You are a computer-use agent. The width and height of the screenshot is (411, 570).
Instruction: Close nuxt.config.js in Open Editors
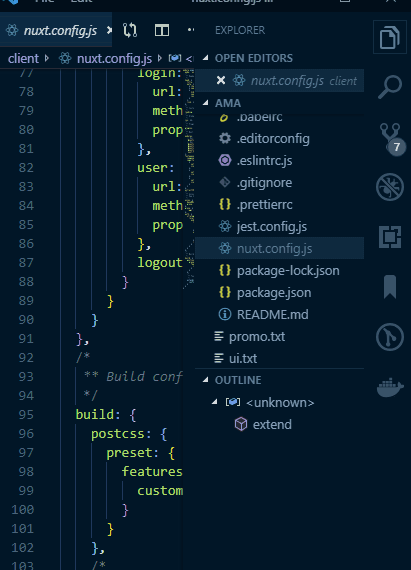(x=221, y=80)
